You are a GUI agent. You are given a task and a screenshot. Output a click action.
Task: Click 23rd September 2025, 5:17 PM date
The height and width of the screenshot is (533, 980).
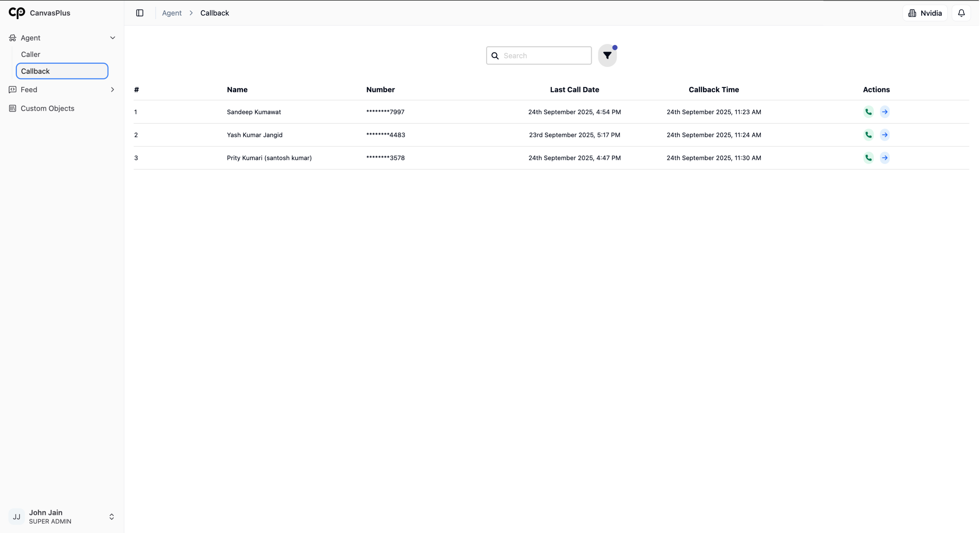click(x=575, y=135)
